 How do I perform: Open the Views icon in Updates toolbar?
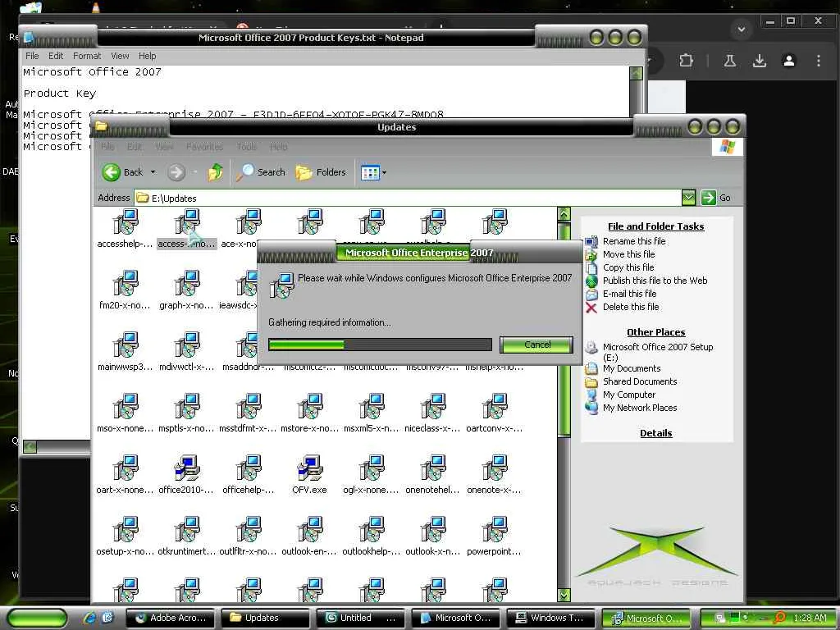tap(370, 172)
